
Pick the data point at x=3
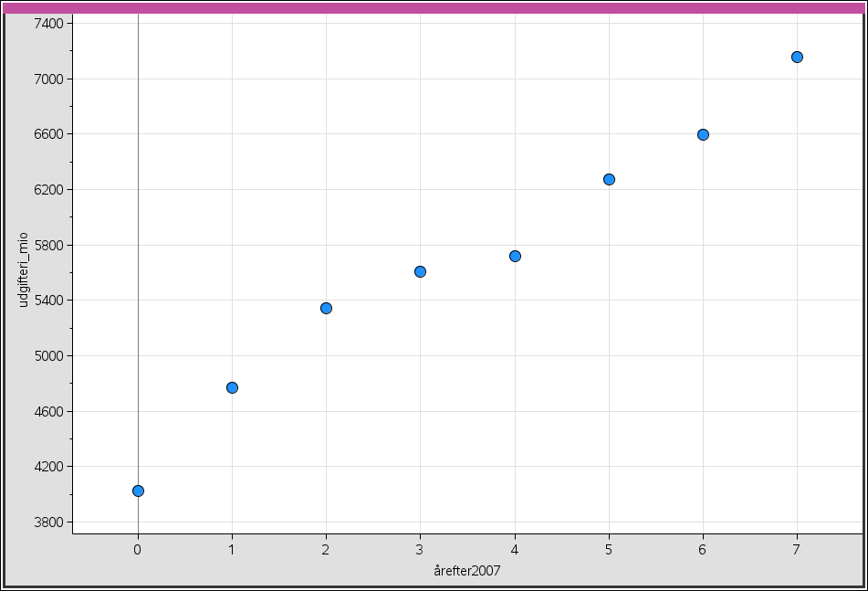(x=420, y=271)
